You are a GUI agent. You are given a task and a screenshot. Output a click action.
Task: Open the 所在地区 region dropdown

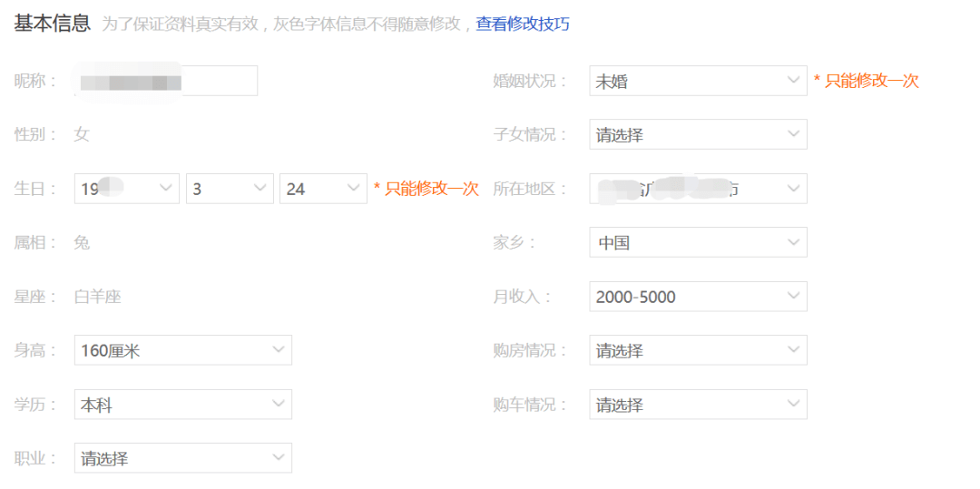[x=698, y=189]
